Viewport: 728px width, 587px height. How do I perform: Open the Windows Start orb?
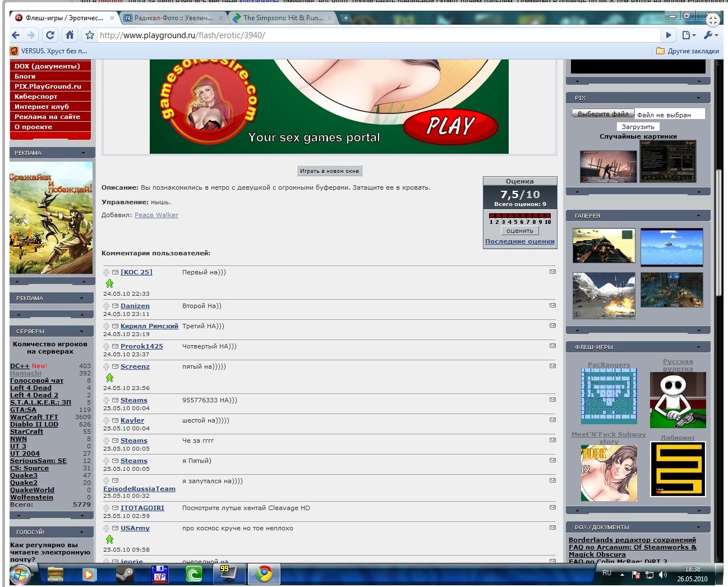point(20,575)
